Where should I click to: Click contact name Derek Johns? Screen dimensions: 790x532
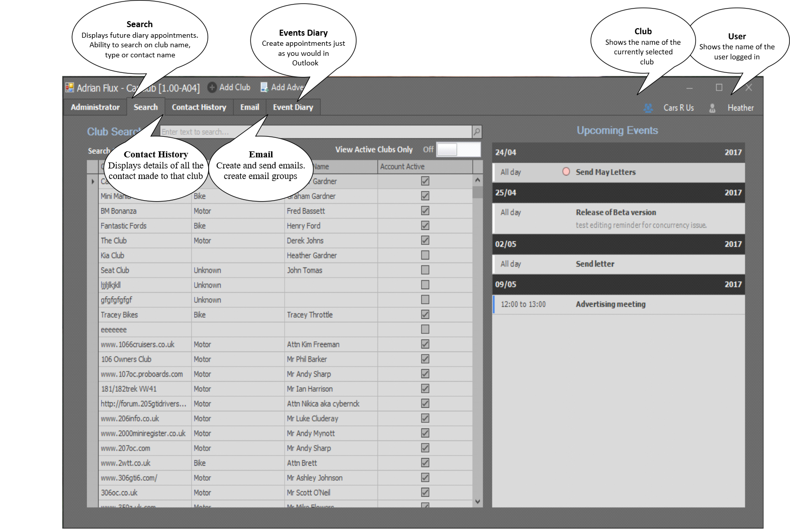coord(305,241)
